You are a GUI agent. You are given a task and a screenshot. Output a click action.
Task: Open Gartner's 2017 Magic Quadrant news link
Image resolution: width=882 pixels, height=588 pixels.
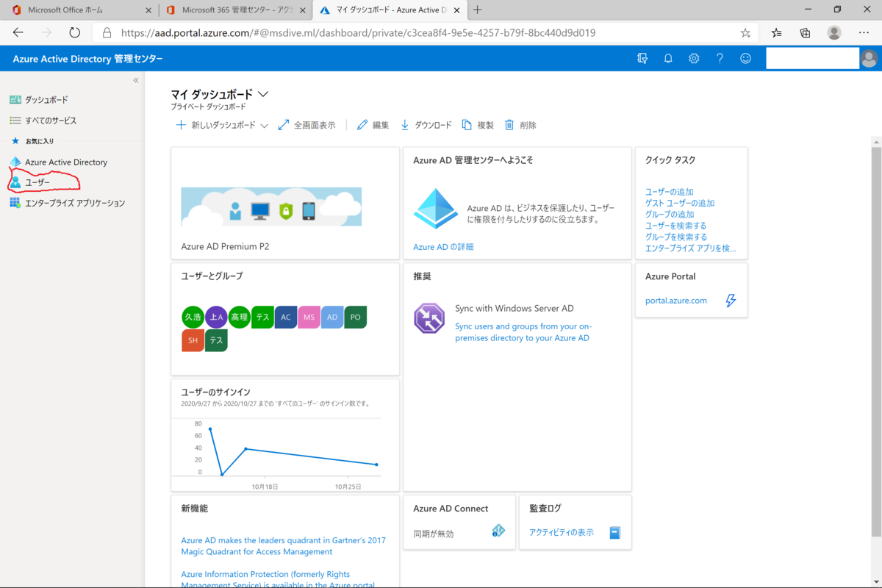tap(283, 546)
